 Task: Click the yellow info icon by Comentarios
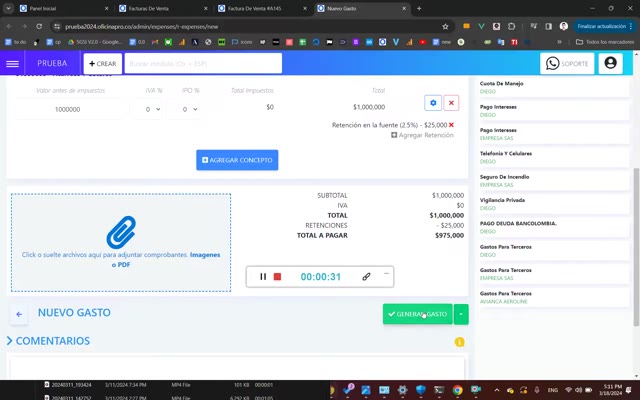(459, 342)
